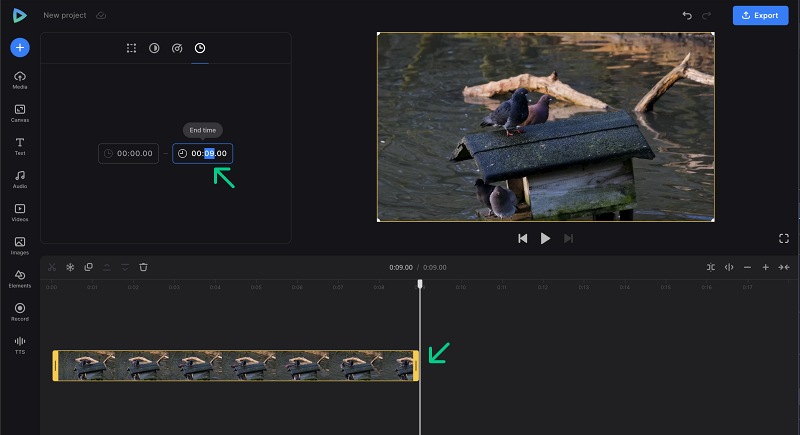This screenshot has height=435, width=800.
Task: Click the 0:12 mark on ruler
Action: tap(543, 288)
